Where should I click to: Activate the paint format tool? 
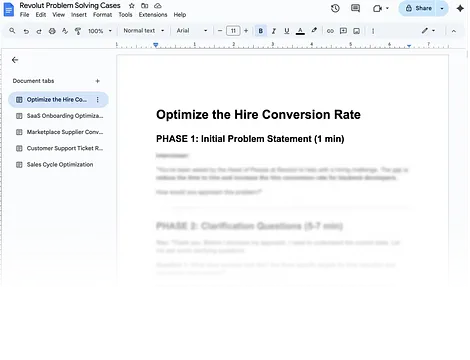coord(78,31)
